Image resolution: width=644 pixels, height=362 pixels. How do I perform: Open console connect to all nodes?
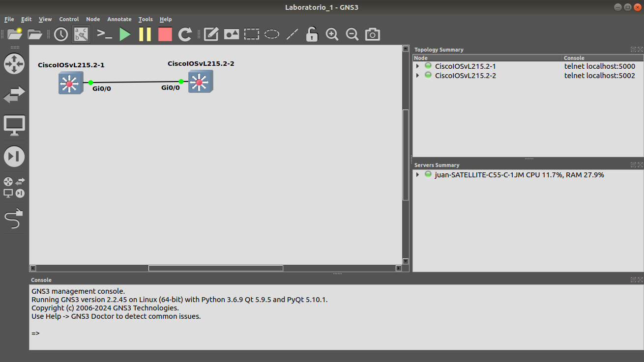click(104, 34)
